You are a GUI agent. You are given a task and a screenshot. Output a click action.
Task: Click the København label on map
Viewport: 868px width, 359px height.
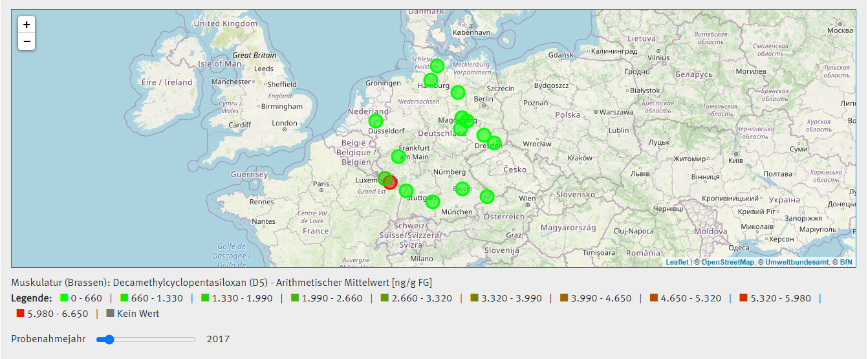472,32
